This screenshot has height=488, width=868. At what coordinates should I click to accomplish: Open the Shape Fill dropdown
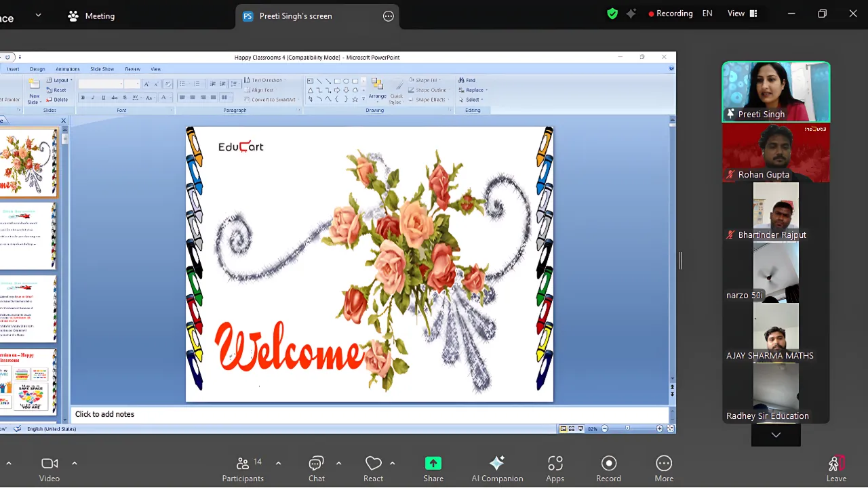425,80
